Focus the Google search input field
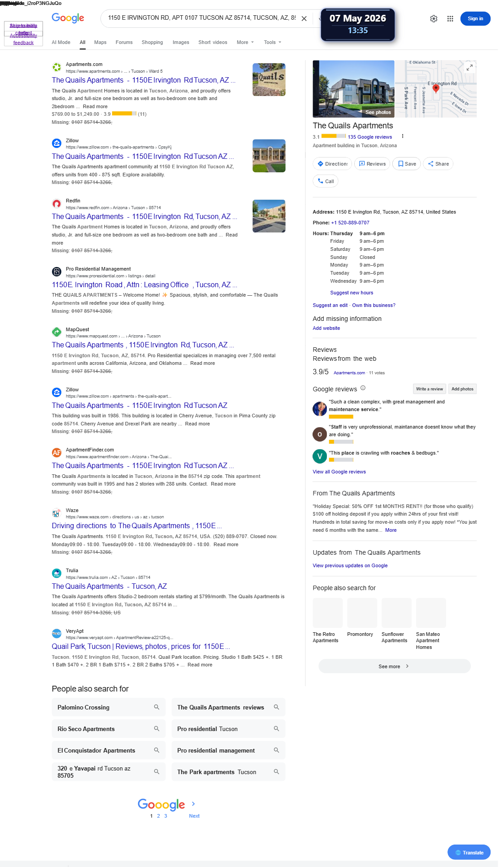Viewport: 504px width, 867px height. (202, 18)
